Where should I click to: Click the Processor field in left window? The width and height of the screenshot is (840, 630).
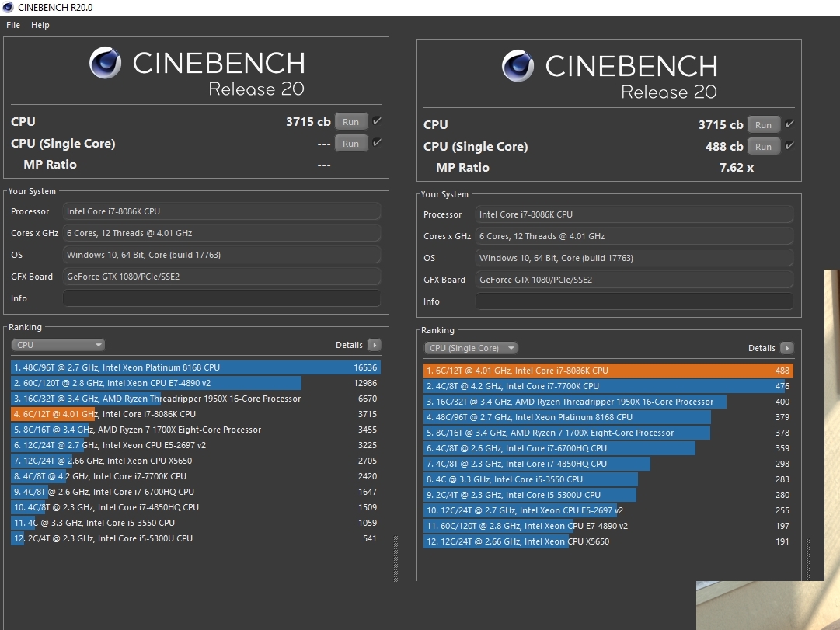tap(221, 211)
